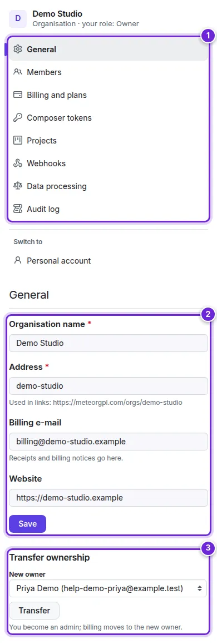Click the 'Website' label
217x644 pixels.
click(26, 478)
